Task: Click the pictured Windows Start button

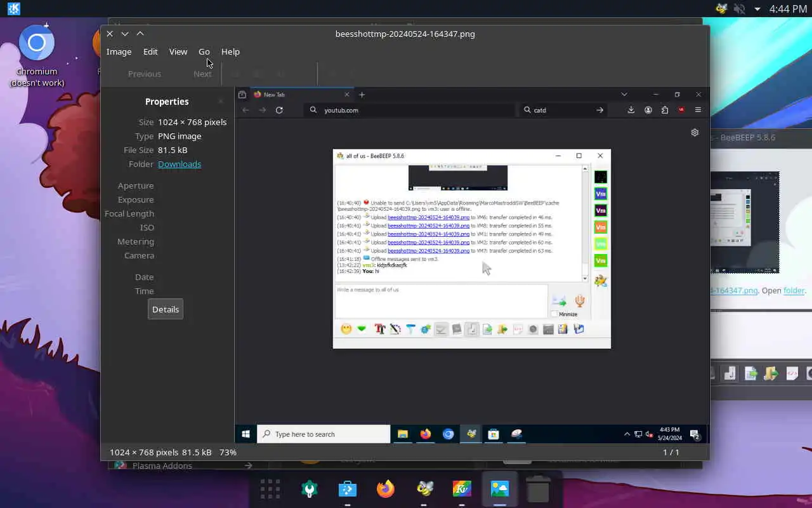Action: pyautogui.click(x=246, y=434)
